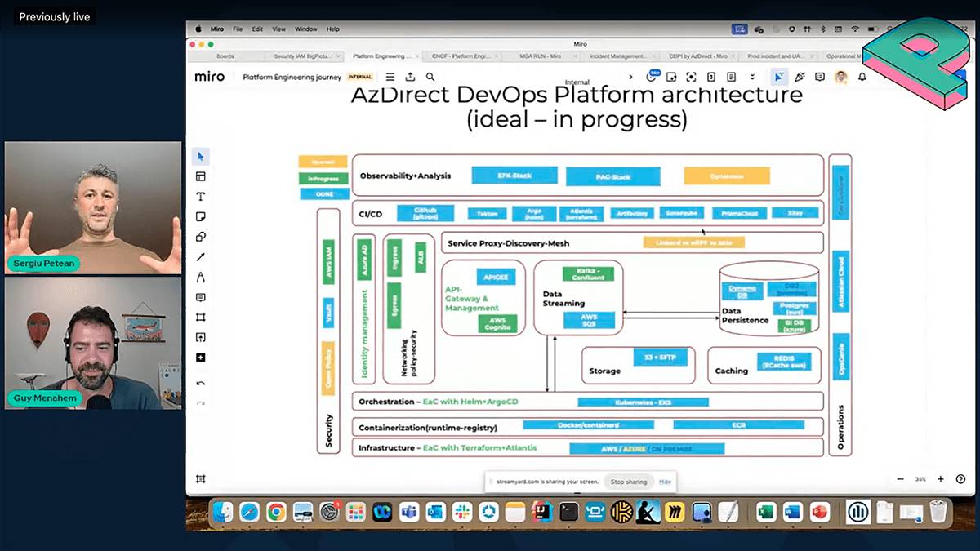Select the Comment tool in the left toolbar
Viewport: 980px width, 551px height.
pyautogui.click(x=201, y=297)
